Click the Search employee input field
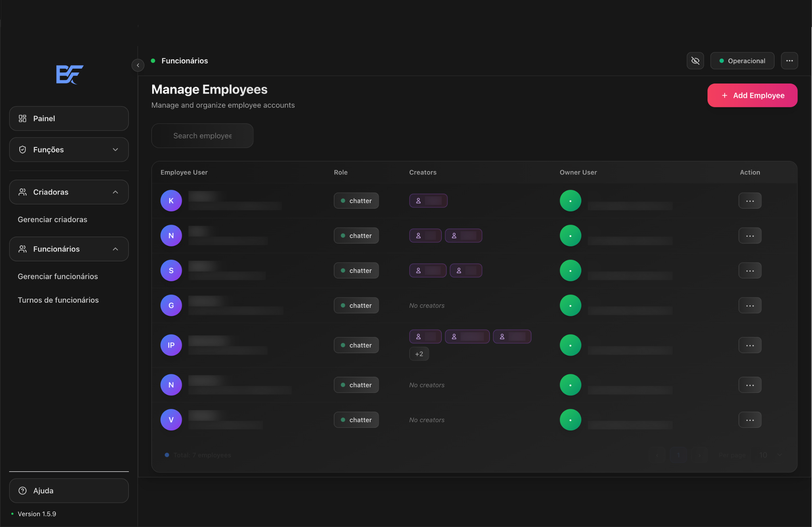This screenshot has height=527, width=812. pos(202,136)
